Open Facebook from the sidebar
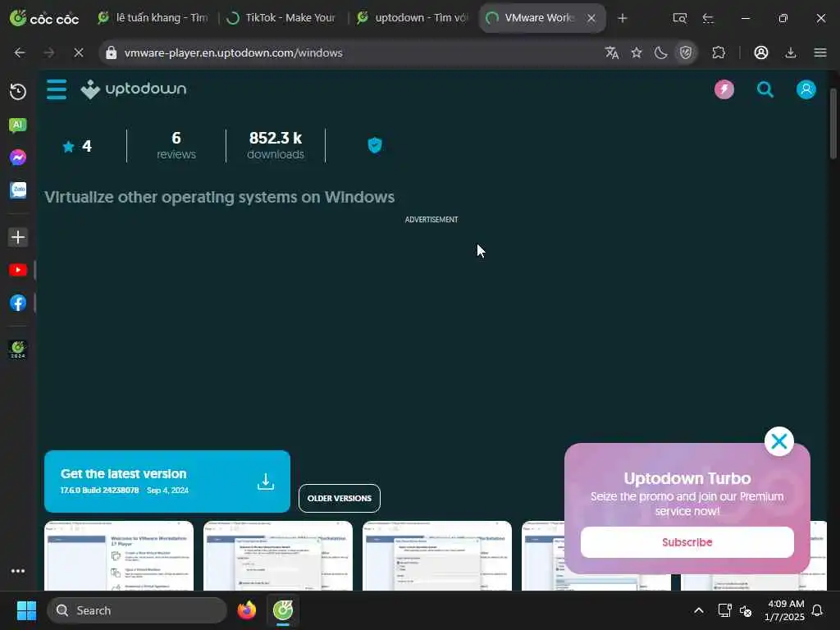 [x=18, y=303]
